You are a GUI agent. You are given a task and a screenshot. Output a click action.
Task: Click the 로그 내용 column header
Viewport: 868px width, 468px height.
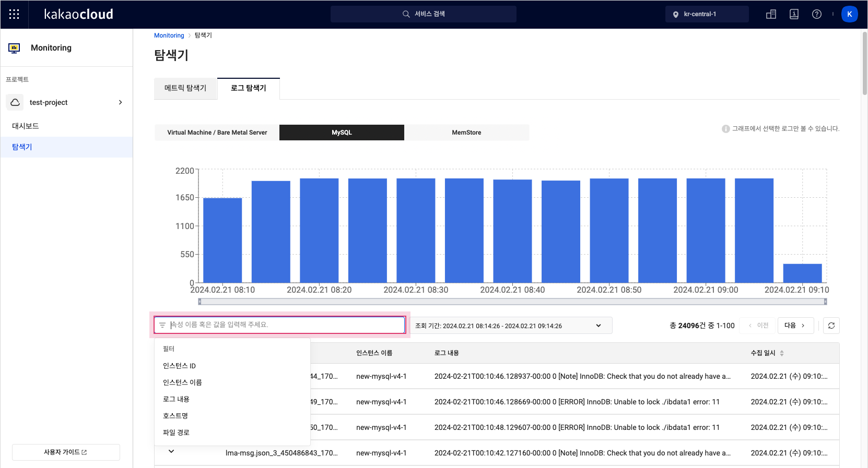pos(447,353)
